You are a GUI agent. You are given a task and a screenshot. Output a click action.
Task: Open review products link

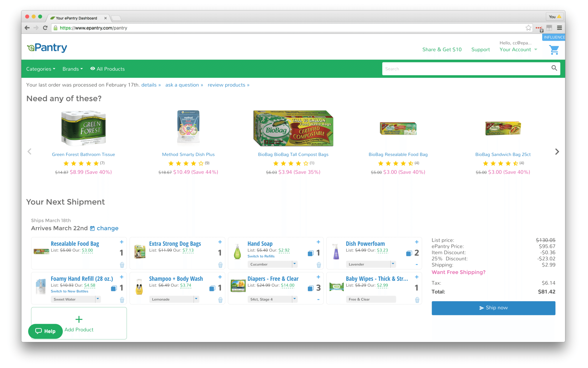click(x=228, y=85)
